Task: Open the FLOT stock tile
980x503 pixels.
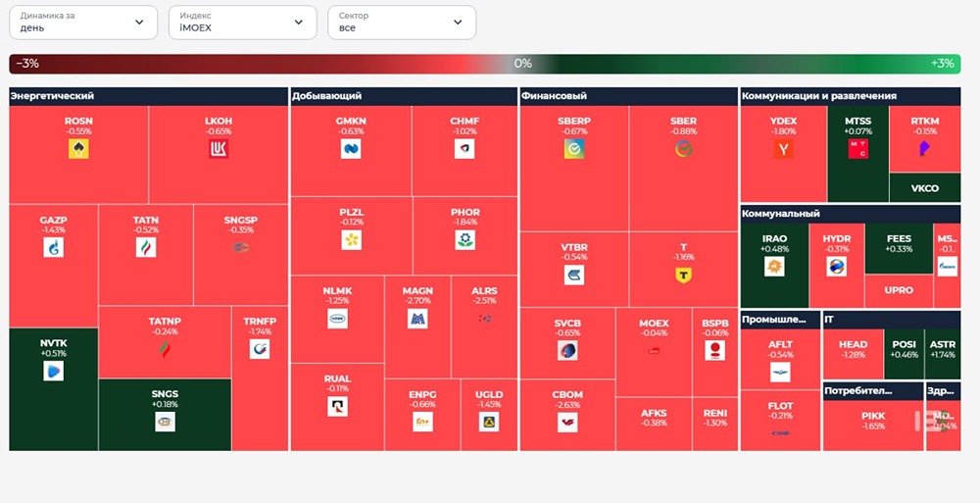Action: (780, 421)
